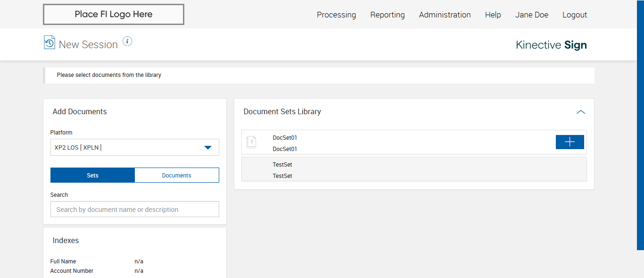Add DocSet01 using the plus button
This screenshot has width=644, height=278.
(x=570, y=142)
